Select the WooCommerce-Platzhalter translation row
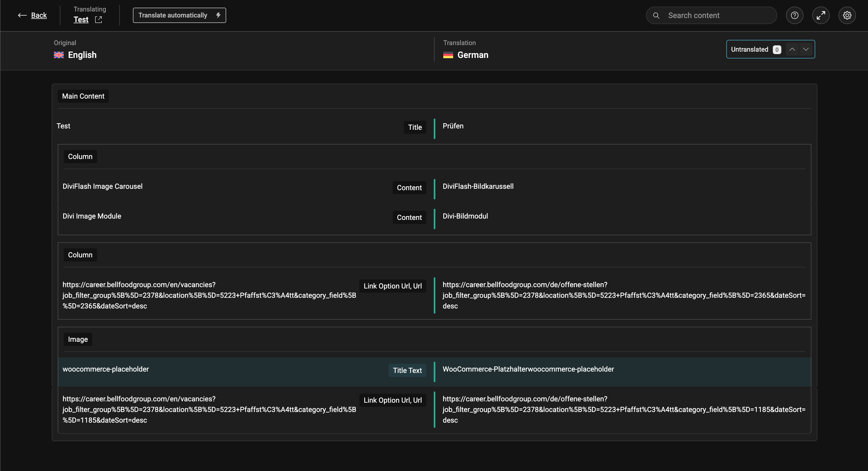This screenshot has height=471, width=868. 528,369
